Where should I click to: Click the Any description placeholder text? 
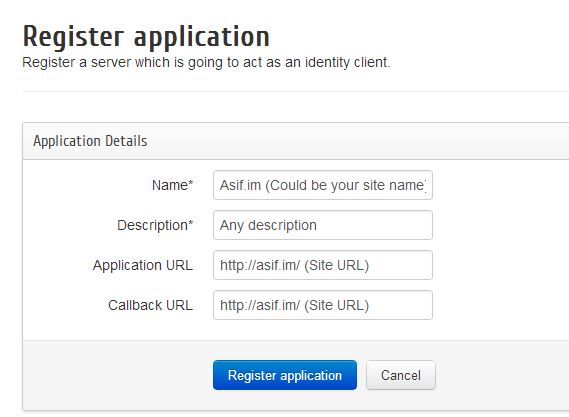coord(268,225)
